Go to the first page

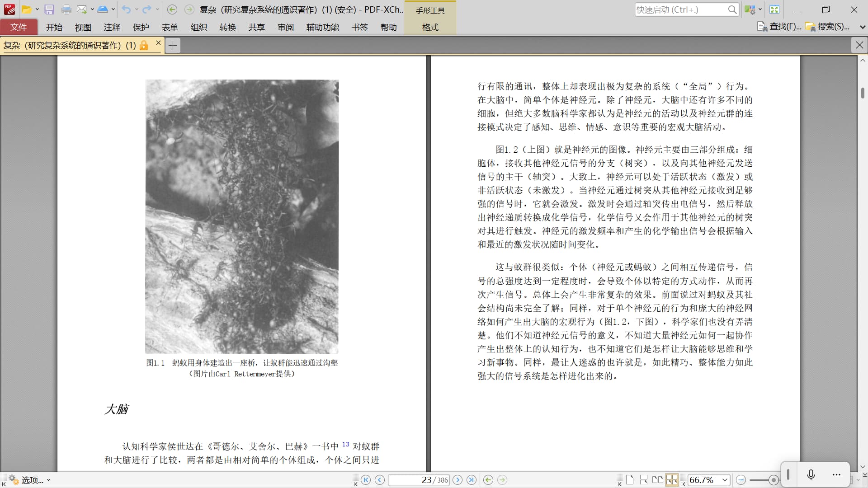click(366, 480)
